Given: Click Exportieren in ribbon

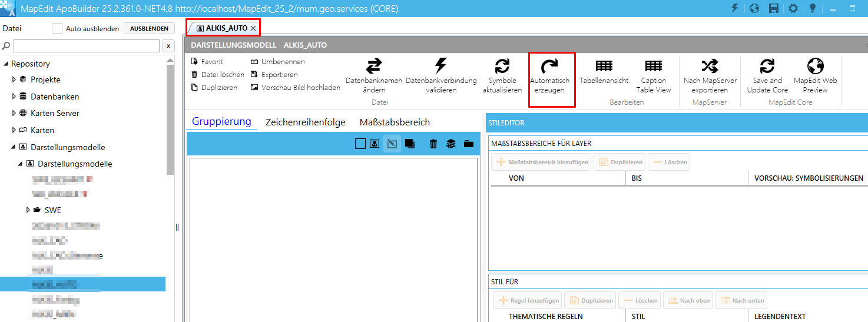Looking at the screenshot, I should click(x=274, y=74).
